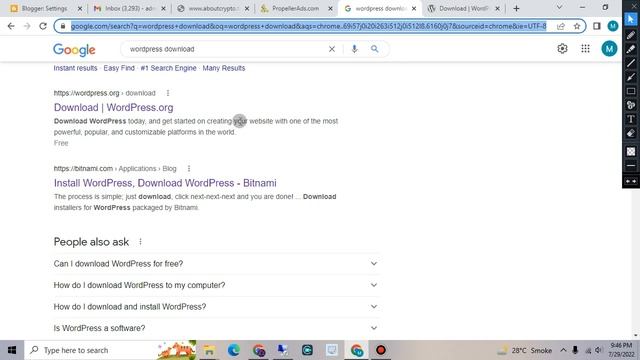This screenshot has width=640, height=360.
Task: Open more options for WordPress.org result
Action: tap(168, 93)
